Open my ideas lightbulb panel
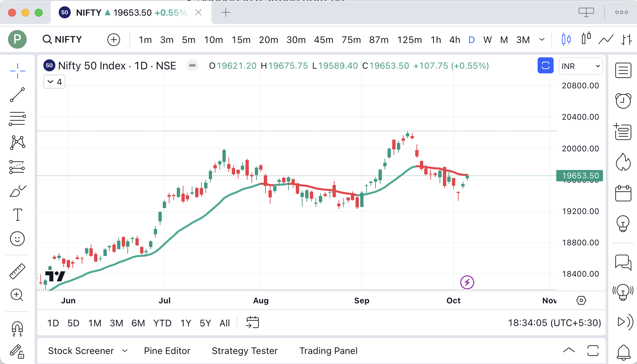637x364 pixels. (x=623, y=223)
